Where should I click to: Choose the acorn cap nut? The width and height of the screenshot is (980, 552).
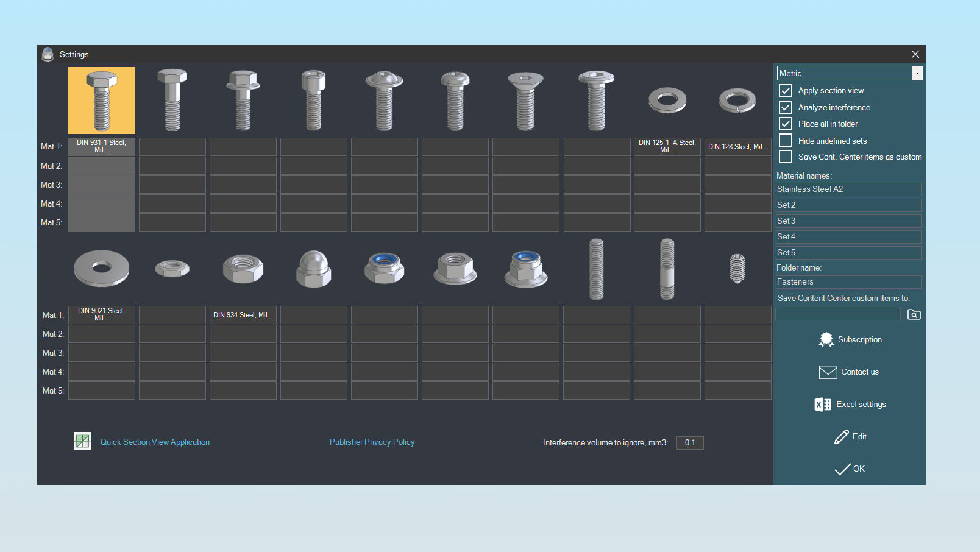coord(314,269)
